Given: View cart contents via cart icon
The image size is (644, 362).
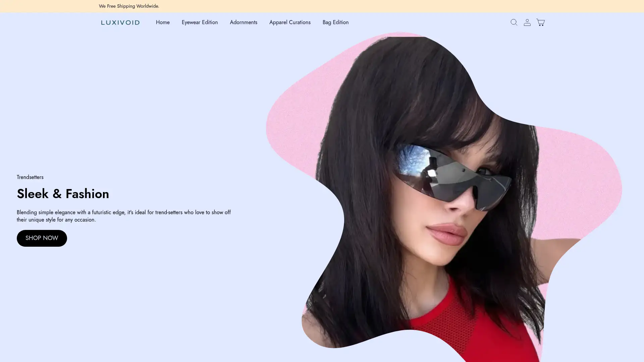Looking at the screenshot, I should click(x=541, y=22).
